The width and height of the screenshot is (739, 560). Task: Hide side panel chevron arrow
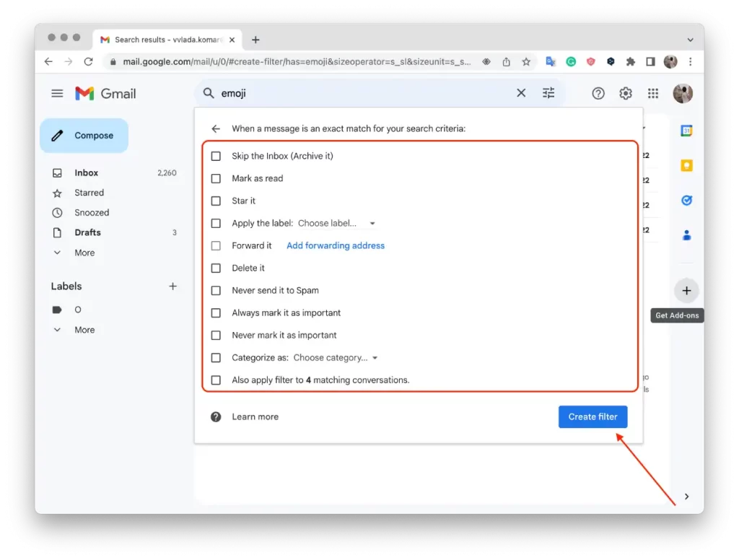pyautogui.click(x=687, y=496)
